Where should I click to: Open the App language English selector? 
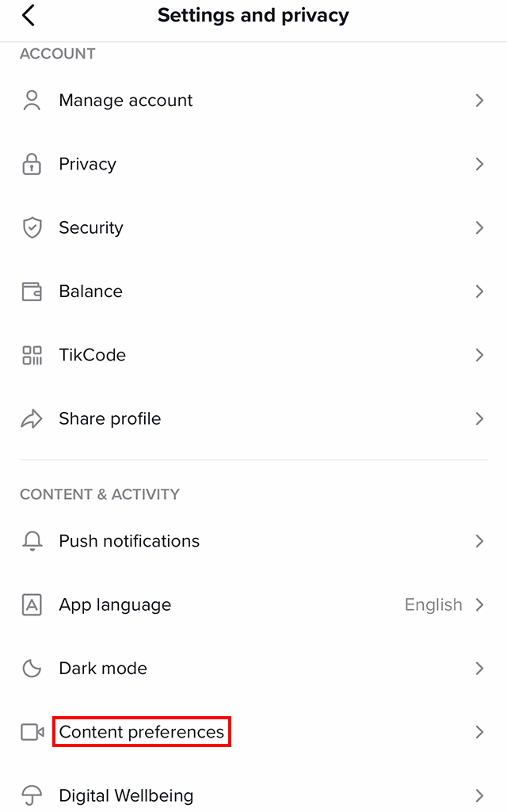click(x=433, y=605)
